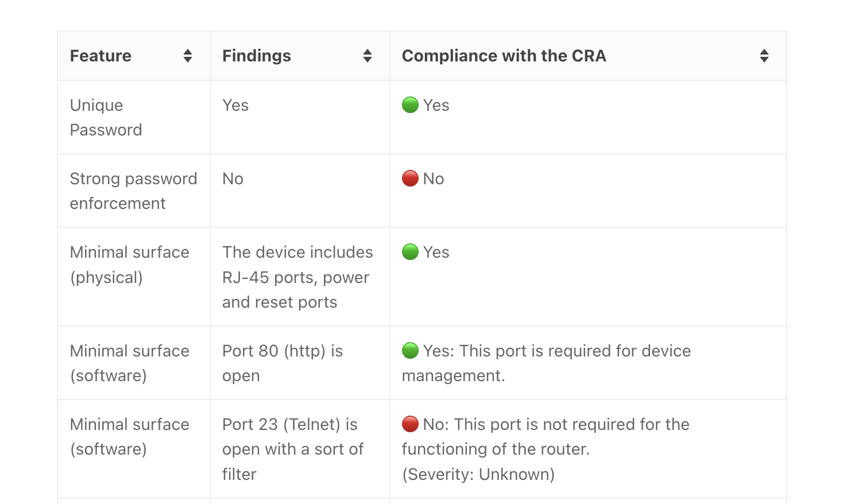Click the green status indicator for Unique Password
This screenshot has height=504, width=843.
click(x=410, y=104)
